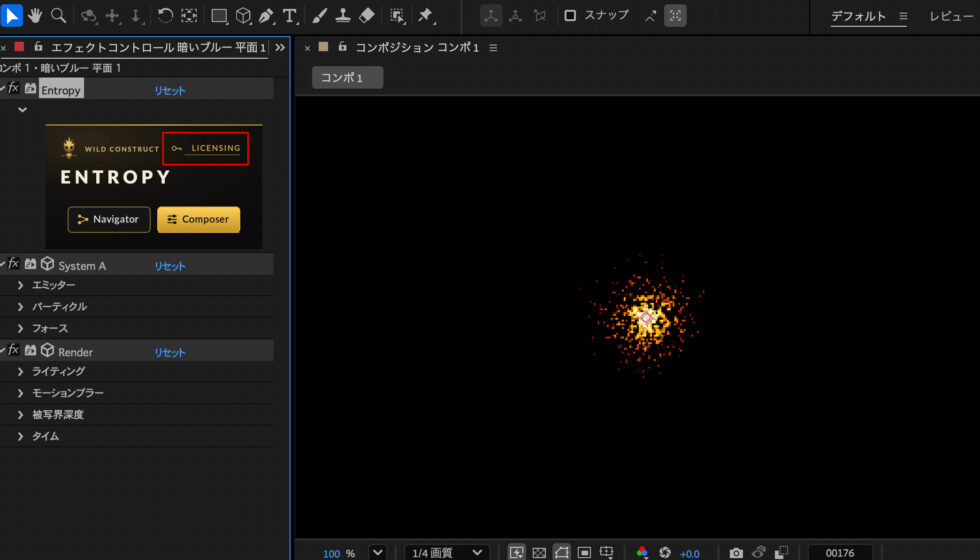Expand the パーティクル group

click(x=20, y=307)
